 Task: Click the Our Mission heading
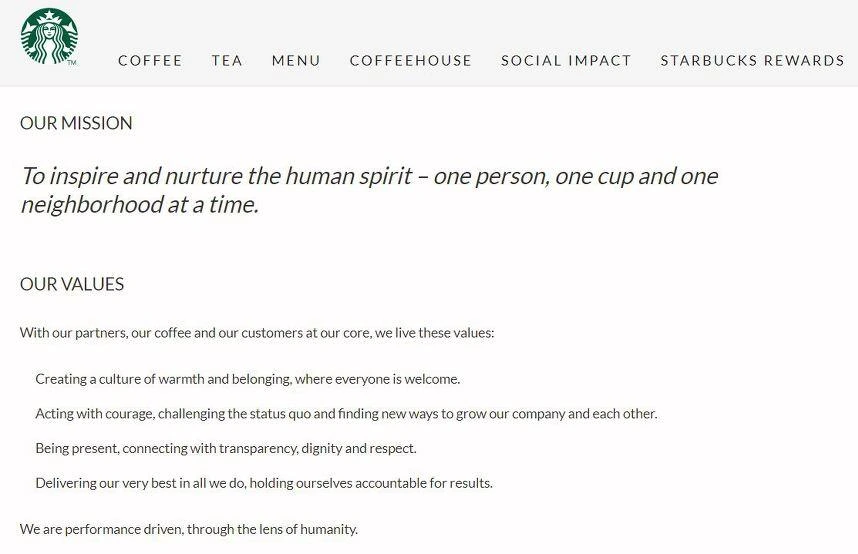(76, 123)
